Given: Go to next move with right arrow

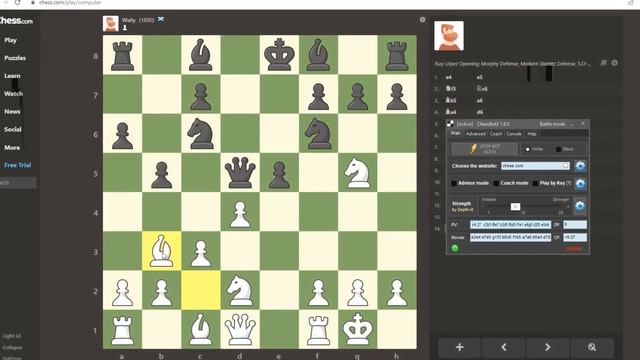Looking at the screenshot, I should click(x=547, y=347).
